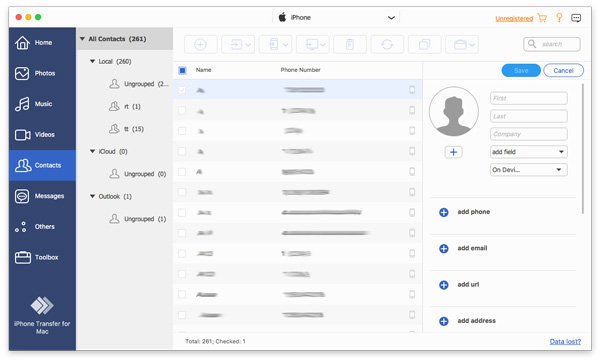Open the Unregistered link

coord(514,18)
